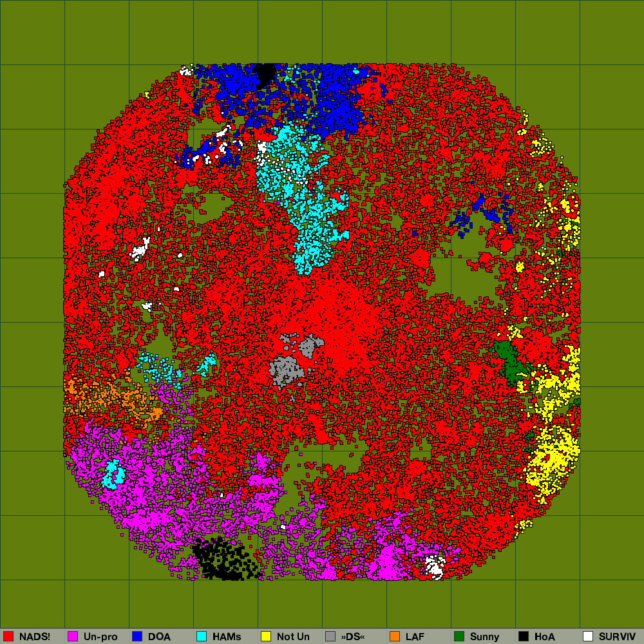644x644 pixels.
Task: Click the yellow Not Un legend swatch
Action: [x=266, y=636]
